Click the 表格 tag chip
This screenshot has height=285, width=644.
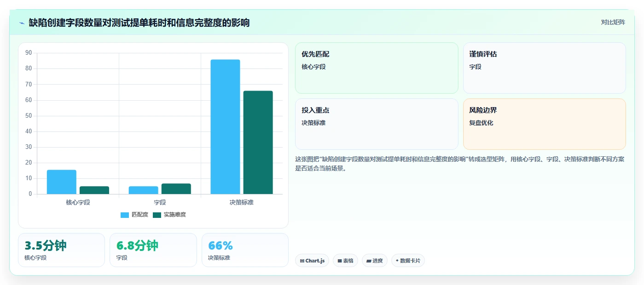[345, 261]
